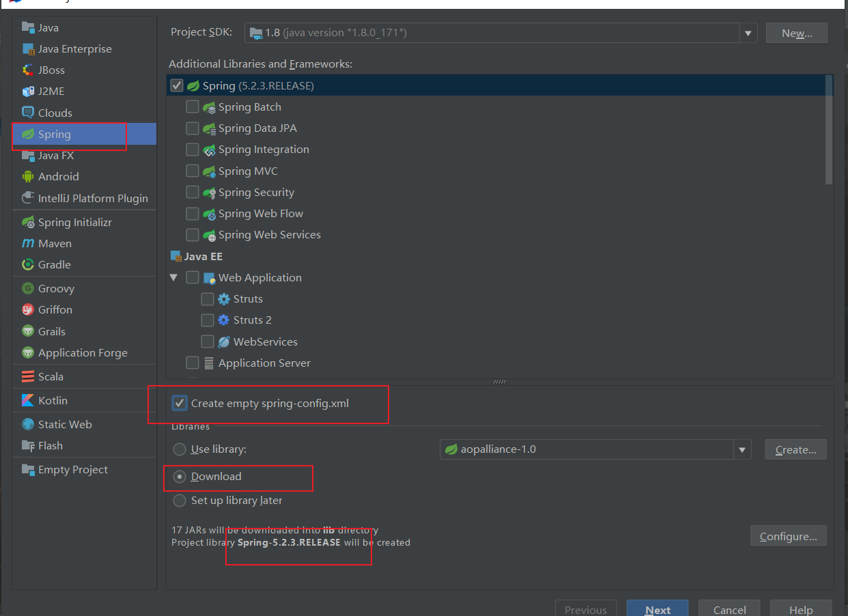
Task: Click the Spring MVC framework icon
Action: pos(210,171)
